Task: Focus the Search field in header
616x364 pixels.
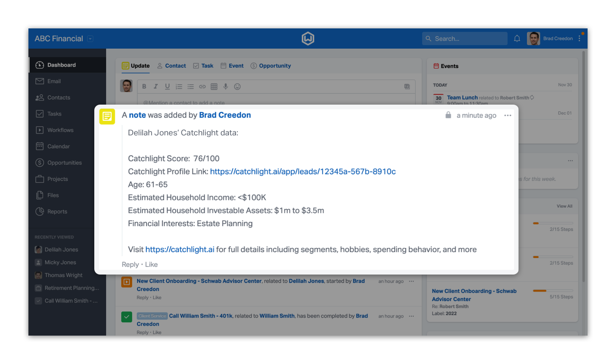Action: point(465,39)
